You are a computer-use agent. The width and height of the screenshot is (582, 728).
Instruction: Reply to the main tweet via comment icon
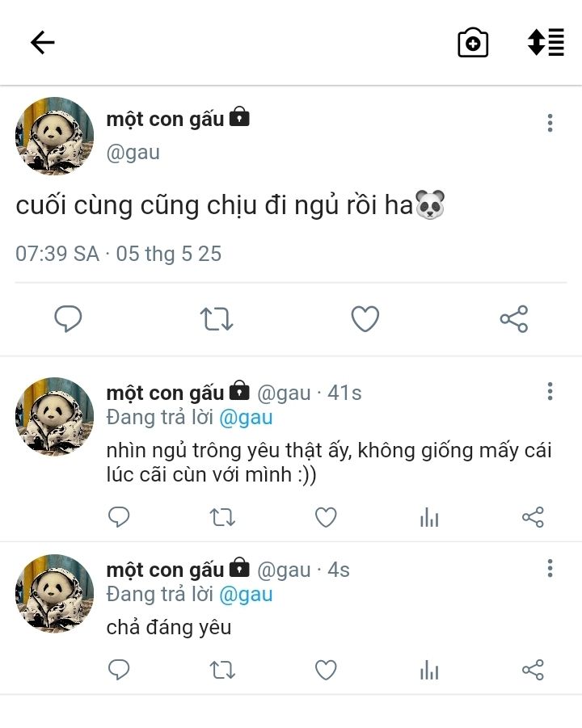68,319
